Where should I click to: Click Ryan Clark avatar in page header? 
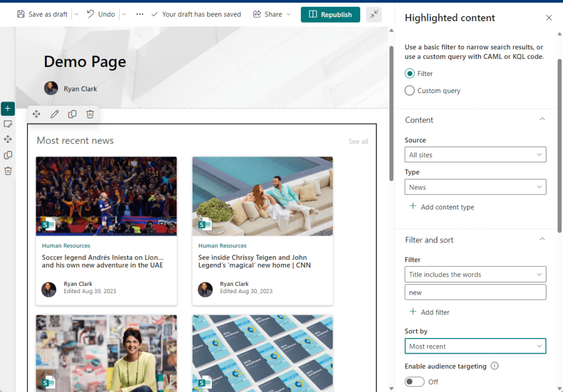[51, 89]
